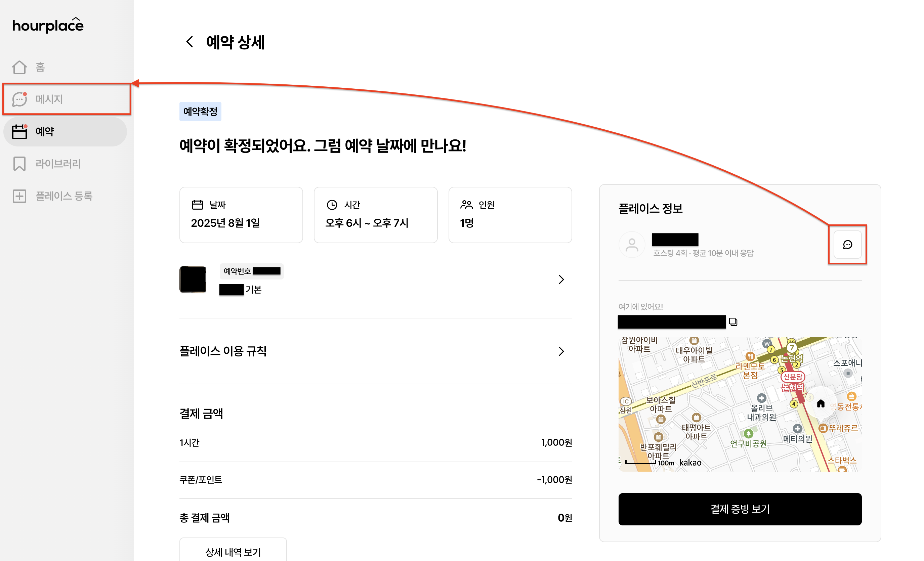Go back using the left arrow
Image resolution: width=924 pixels, height=561 pixels.
(x=190, y=42)
